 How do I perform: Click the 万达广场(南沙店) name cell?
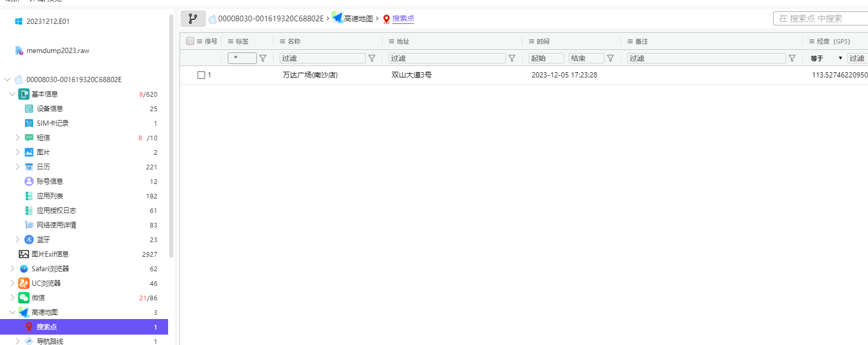310,75
